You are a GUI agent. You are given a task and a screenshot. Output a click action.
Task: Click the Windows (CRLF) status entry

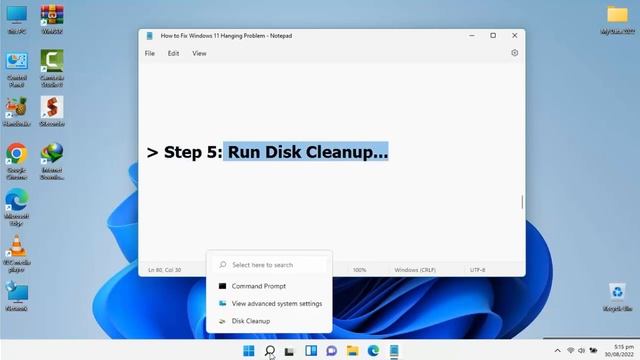(415, 270)
